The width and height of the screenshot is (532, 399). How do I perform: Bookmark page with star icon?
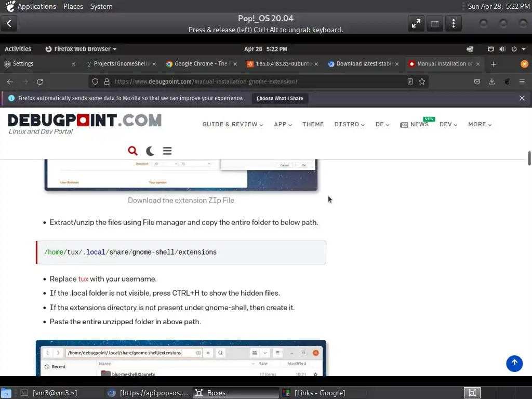tap(422, 82)
